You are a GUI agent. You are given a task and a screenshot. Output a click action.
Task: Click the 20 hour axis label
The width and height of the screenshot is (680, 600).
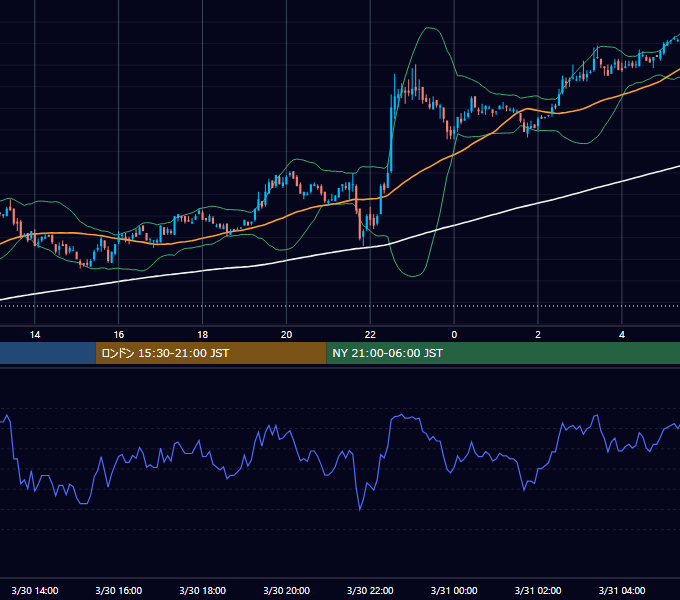pyautogui.click(x=286, y=335)
